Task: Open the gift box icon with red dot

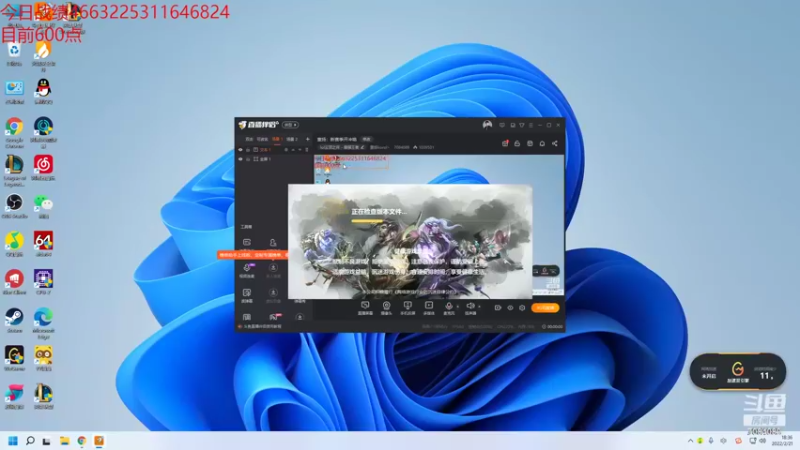Action: [505, 143]
